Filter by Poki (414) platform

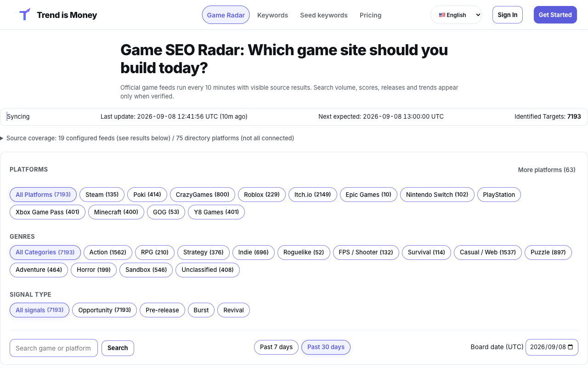pyautogui.click(x=147, y=195)
